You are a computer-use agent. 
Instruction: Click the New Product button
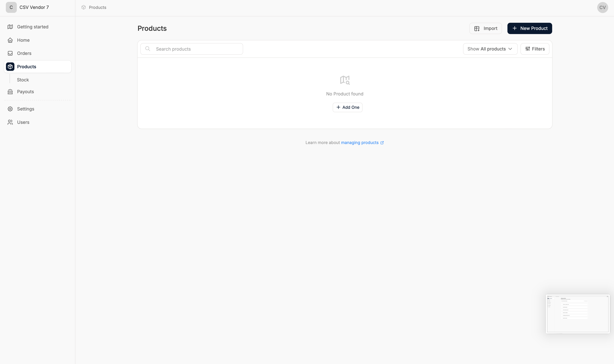pyautogui.click(x=530, y=28)
